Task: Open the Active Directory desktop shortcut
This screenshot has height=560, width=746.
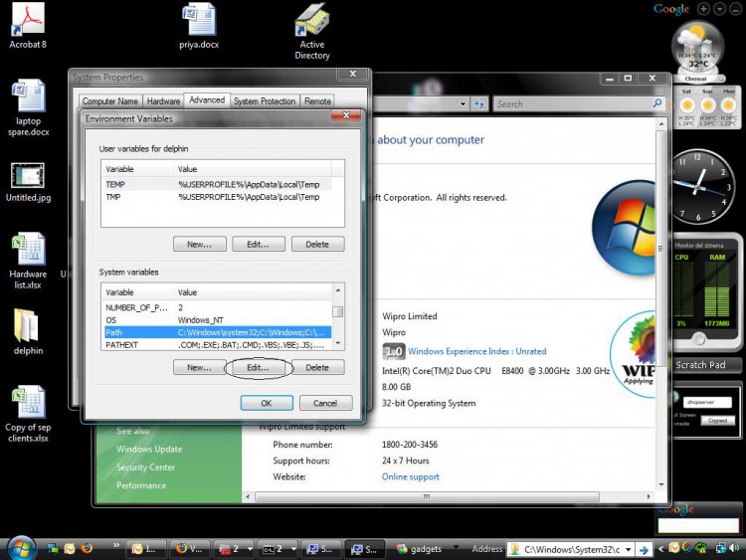Action: pos(312,32)
